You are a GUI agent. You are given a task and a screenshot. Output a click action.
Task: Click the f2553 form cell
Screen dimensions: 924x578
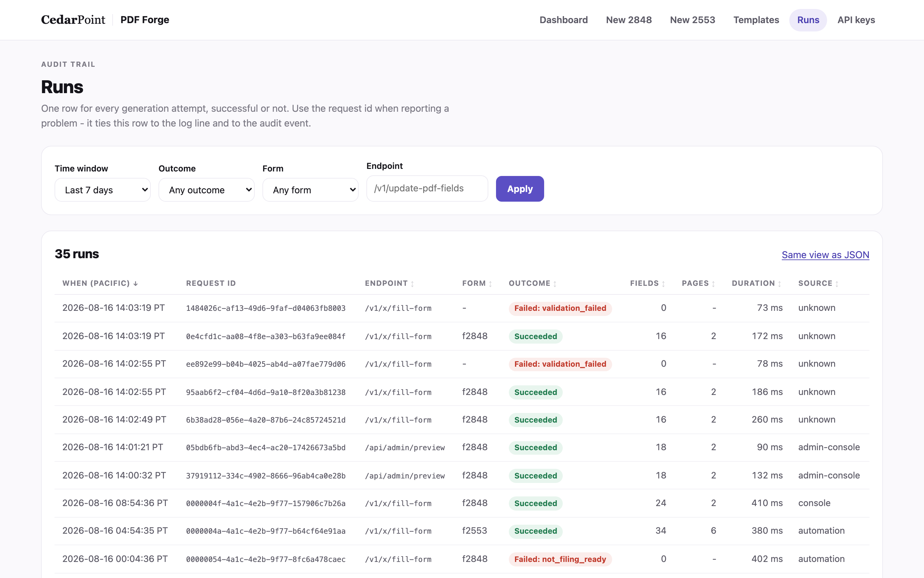475,530
